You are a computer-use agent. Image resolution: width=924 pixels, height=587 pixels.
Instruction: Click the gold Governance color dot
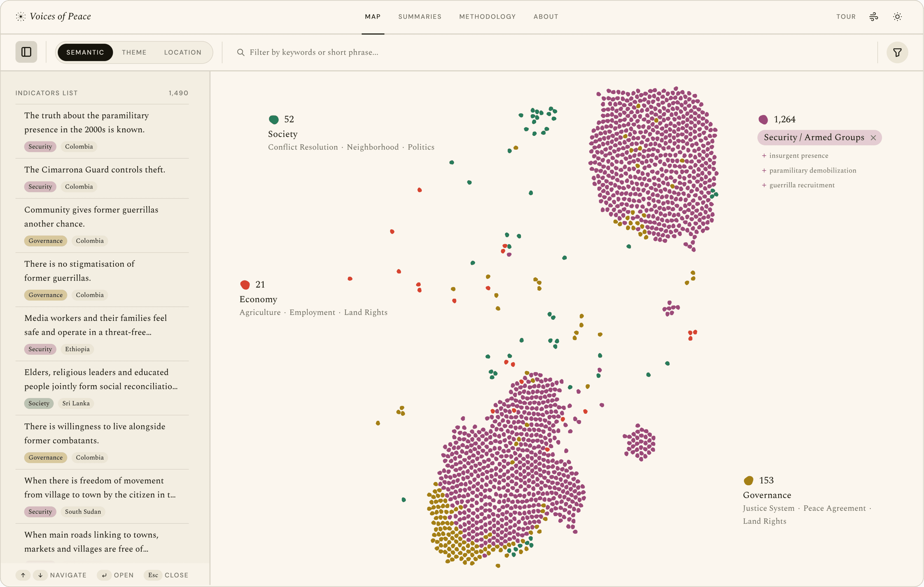[748, 480]
